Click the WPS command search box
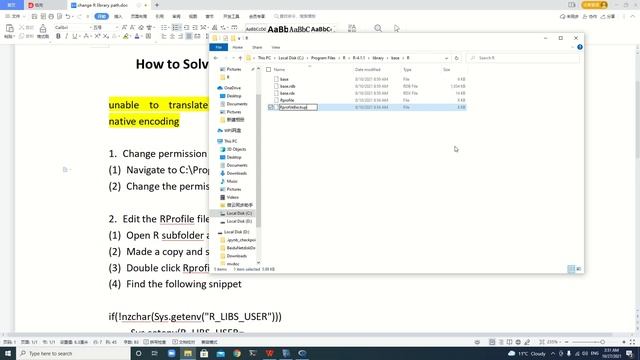The width and height of the screenshot is (640, 360). click(296, 16)
